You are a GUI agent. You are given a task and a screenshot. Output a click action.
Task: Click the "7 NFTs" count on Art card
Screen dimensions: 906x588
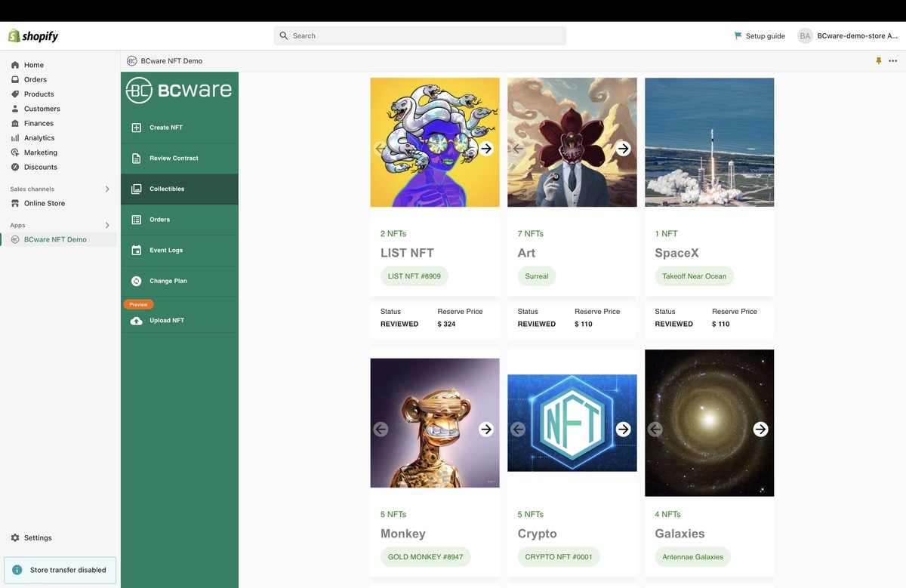click(x=531, y=234)
